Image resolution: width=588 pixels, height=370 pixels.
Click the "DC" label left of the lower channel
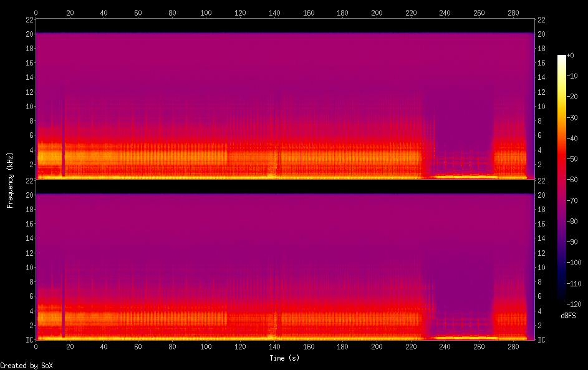pyautogui.click(x=29, y=339)
